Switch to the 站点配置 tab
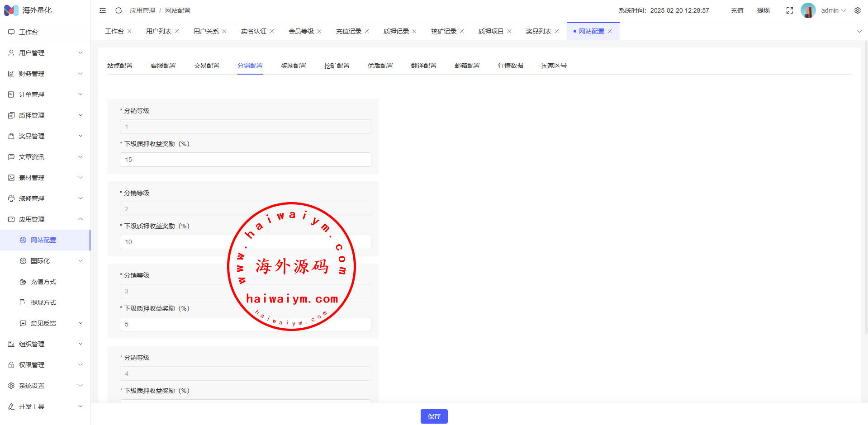Viewport: 868px width, 425px height. 120,66
